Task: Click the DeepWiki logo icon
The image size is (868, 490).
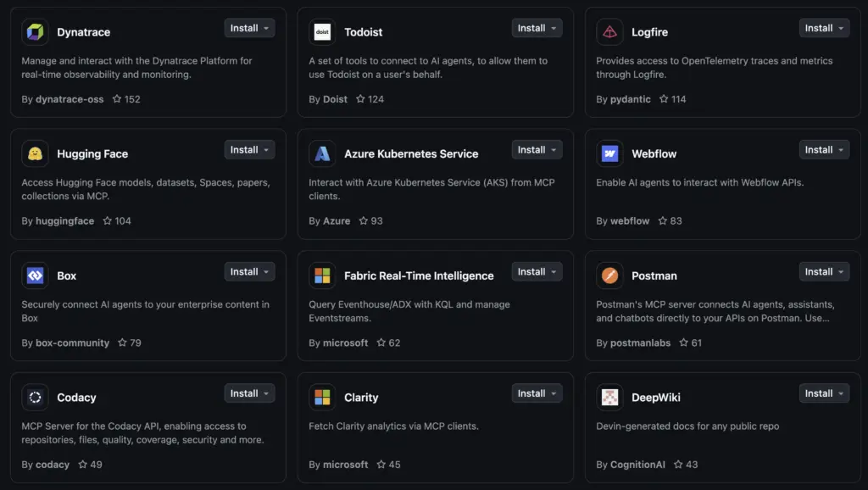Action: coord(609,397)
